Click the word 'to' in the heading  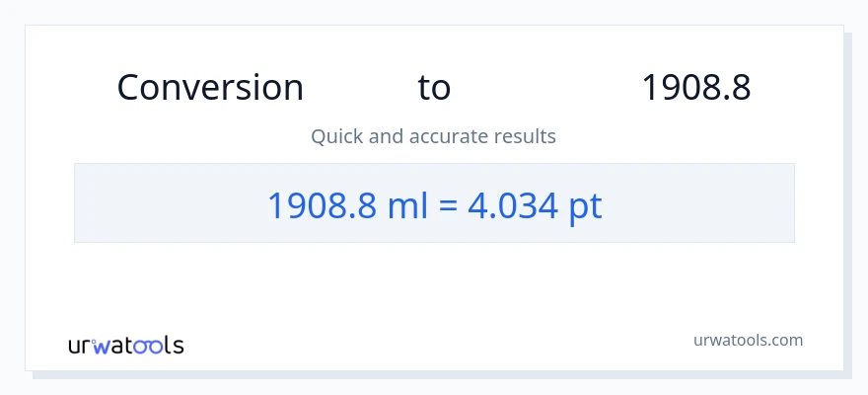pyautogui.click(x=434, y=88)
